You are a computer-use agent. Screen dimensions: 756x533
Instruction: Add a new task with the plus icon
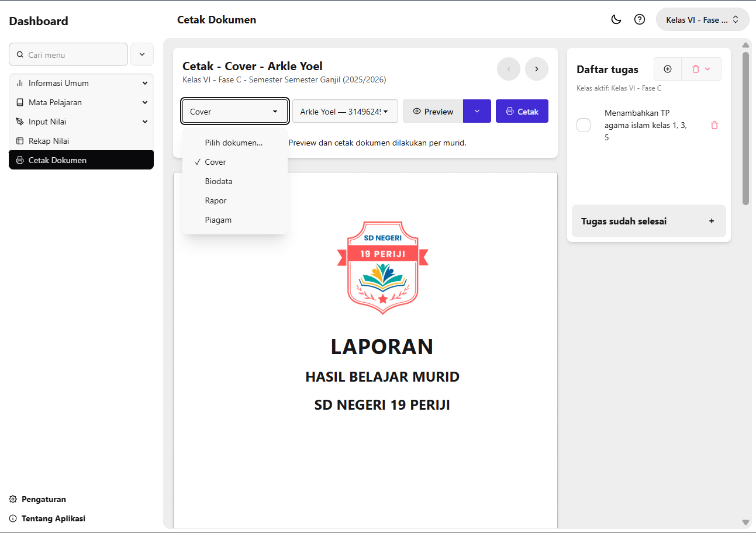point(667,68)
